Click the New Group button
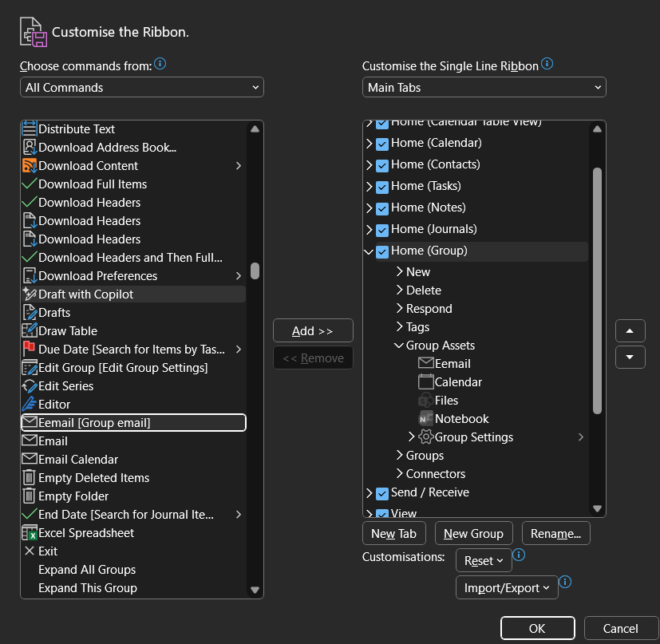Image resolution: width=660 pixels, height=644 pixels. pos(473,533)
